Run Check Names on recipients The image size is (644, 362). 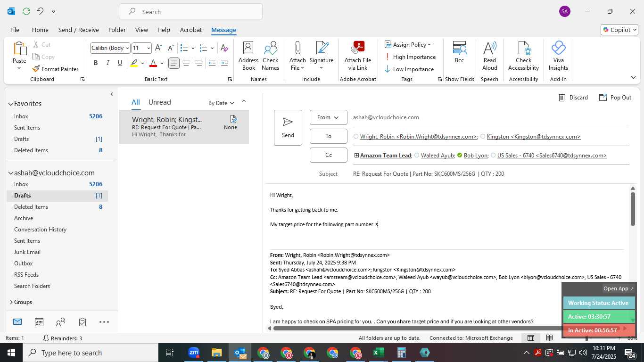coord(271,56)
